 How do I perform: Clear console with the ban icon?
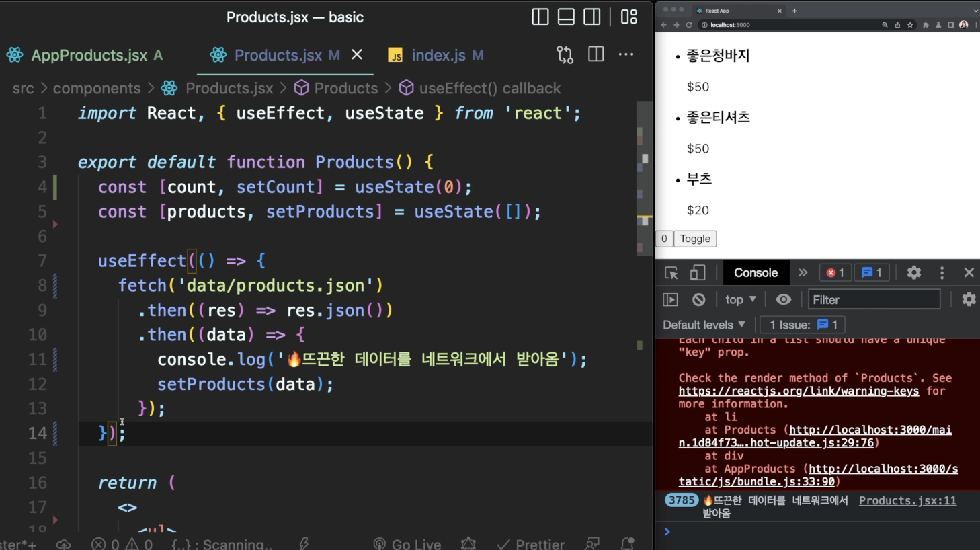699,299
